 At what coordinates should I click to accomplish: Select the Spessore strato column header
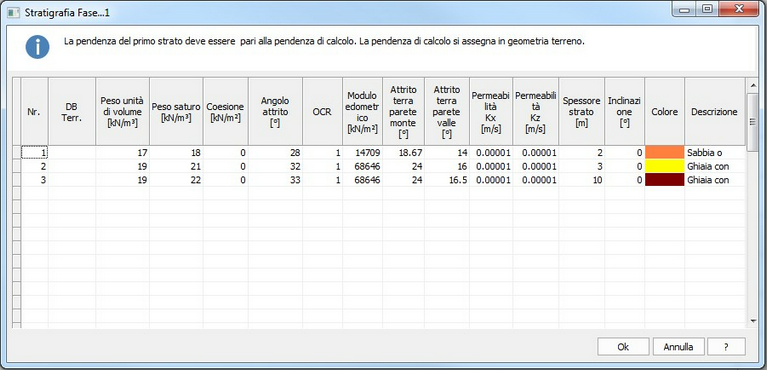tap(582, 111)
